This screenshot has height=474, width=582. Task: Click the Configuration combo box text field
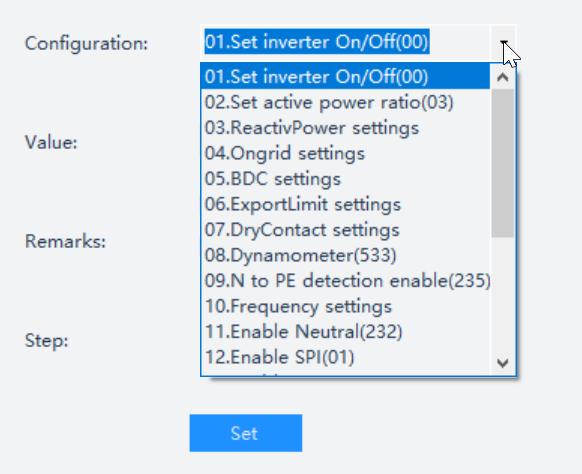point(345,42)
